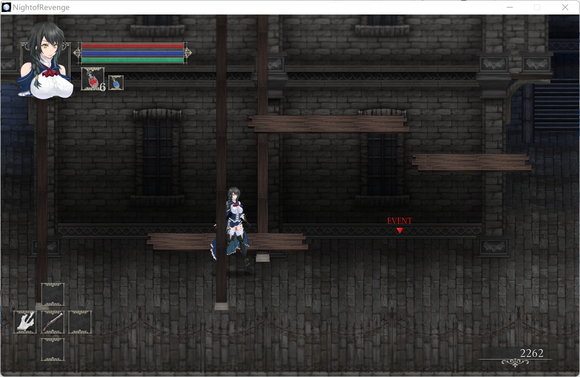Click the empty top quick slot
The image size is (580, 377).
point(53,294)
